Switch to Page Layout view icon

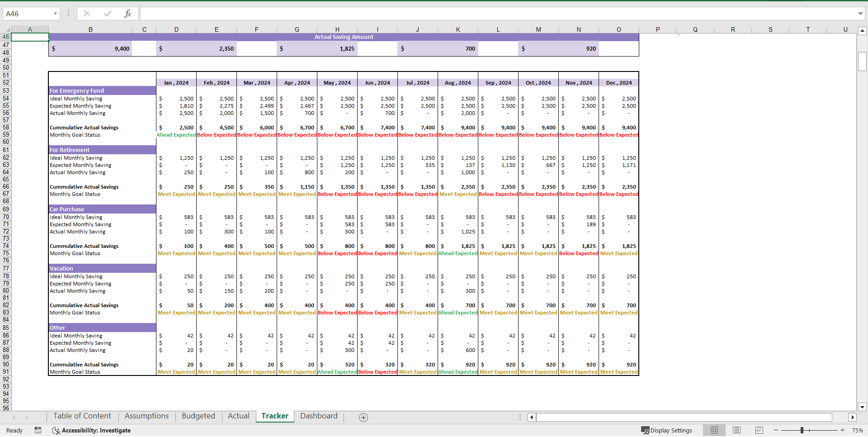coord(736,430)
